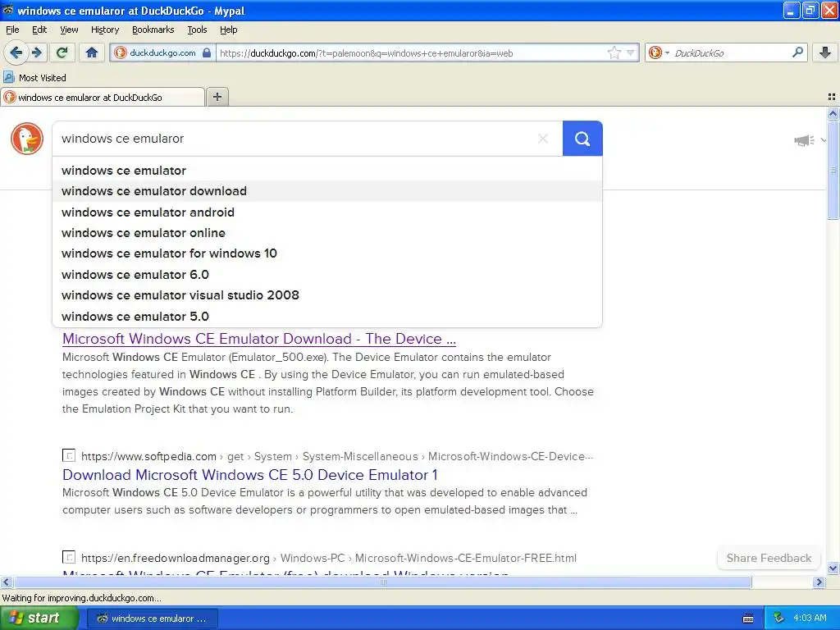Click the tab groups grid icon
The height and width of the screenshot is (630, 840).
832,97
